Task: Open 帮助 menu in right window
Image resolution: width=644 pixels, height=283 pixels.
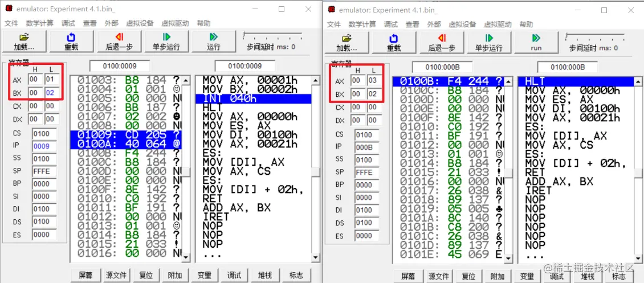Action: tap(526, 24)
